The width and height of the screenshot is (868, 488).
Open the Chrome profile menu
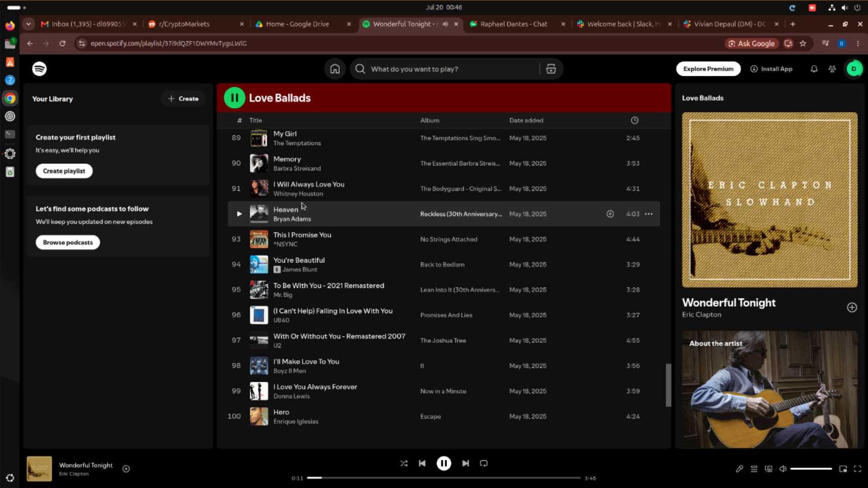click(842, 44)
